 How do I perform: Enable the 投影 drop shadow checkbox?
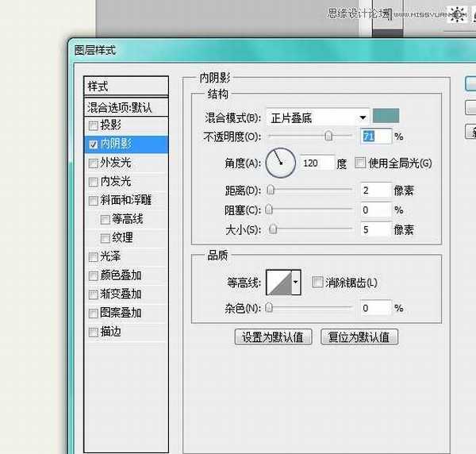pos(94,125)
